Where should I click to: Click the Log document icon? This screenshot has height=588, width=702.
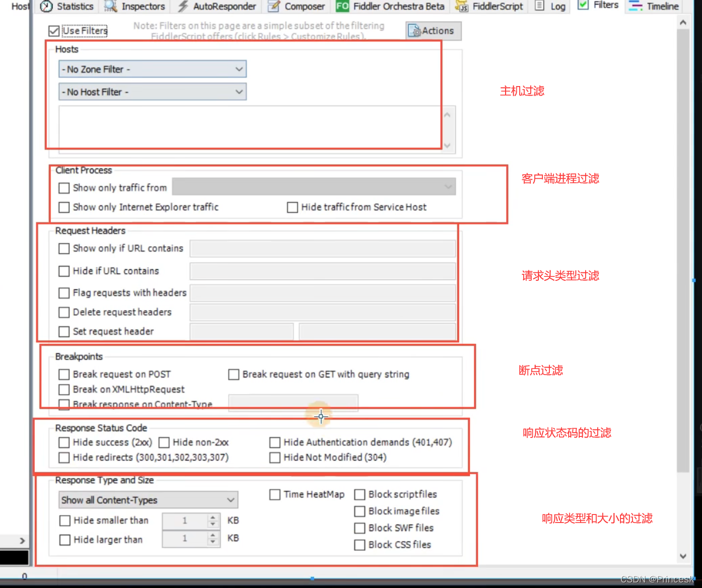click(539, 6)
